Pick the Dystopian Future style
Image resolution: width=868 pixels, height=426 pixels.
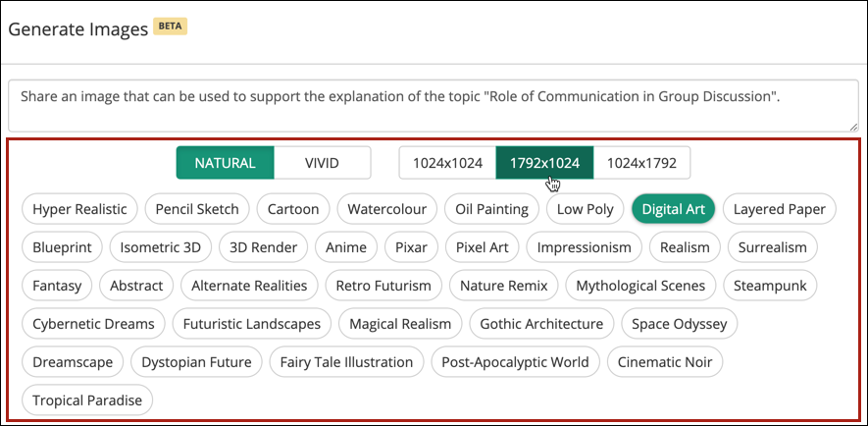(196, 362)
